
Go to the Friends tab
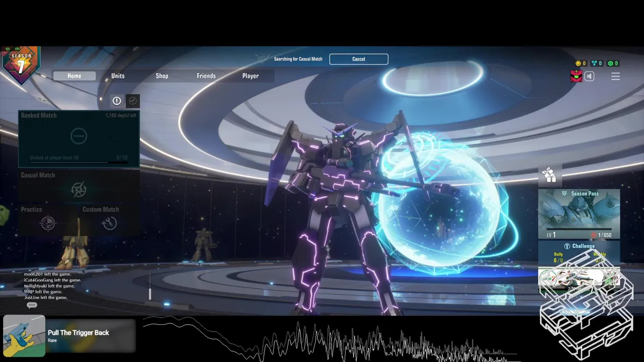pyautogui.click(x=206, y=76)
